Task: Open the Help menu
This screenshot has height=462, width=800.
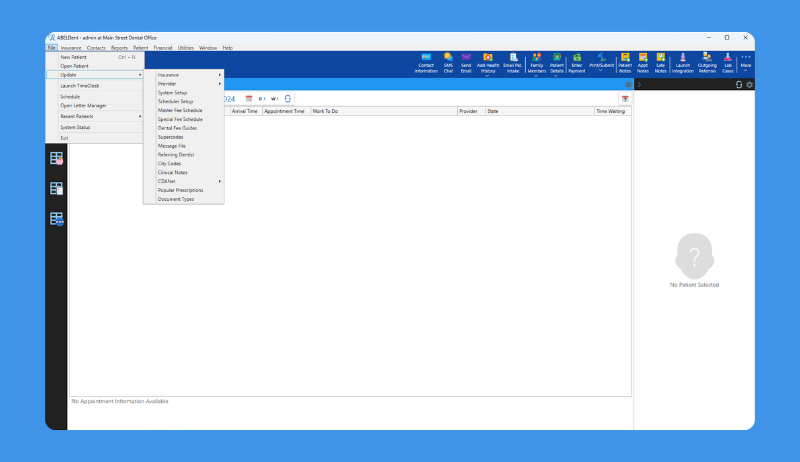Action: 228,48
